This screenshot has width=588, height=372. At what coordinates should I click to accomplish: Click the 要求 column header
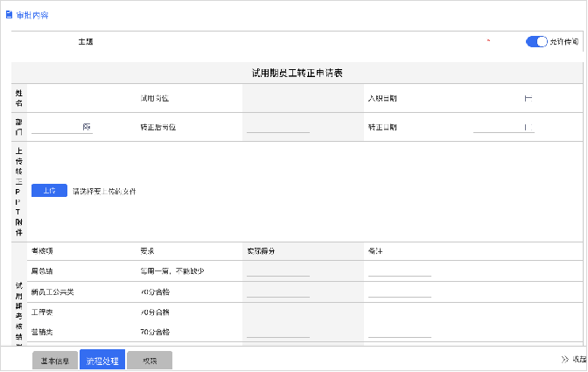click(147, 251)
